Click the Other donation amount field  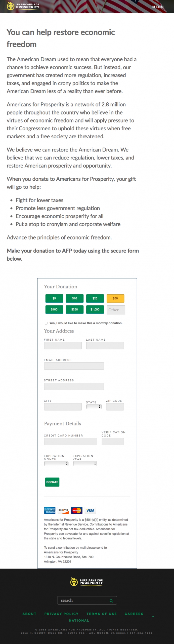[116, 310]
